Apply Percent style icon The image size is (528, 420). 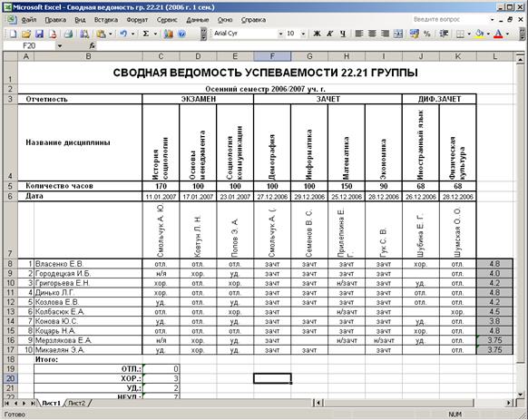(427, 34)
